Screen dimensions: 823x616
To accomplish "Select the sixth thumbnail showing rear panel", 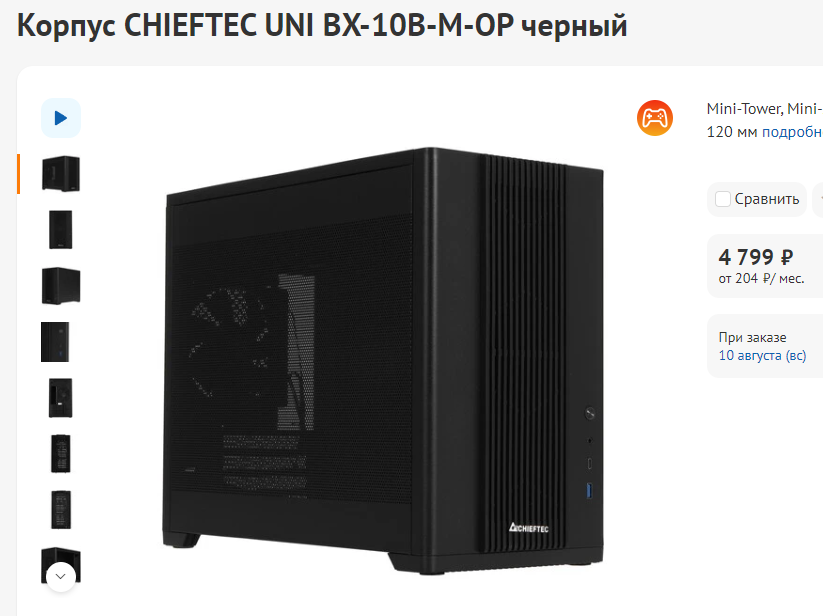I will tap(61, 454).
